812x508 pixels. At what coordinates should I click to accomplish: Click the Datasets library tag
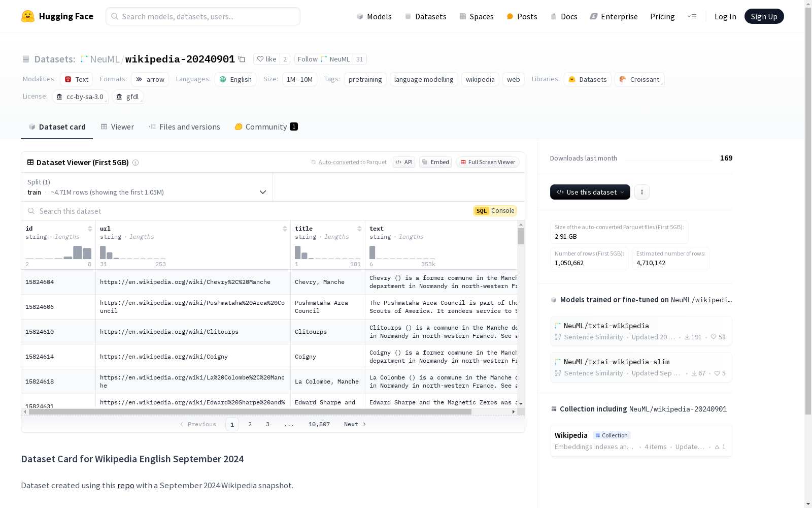coord(588,79)
